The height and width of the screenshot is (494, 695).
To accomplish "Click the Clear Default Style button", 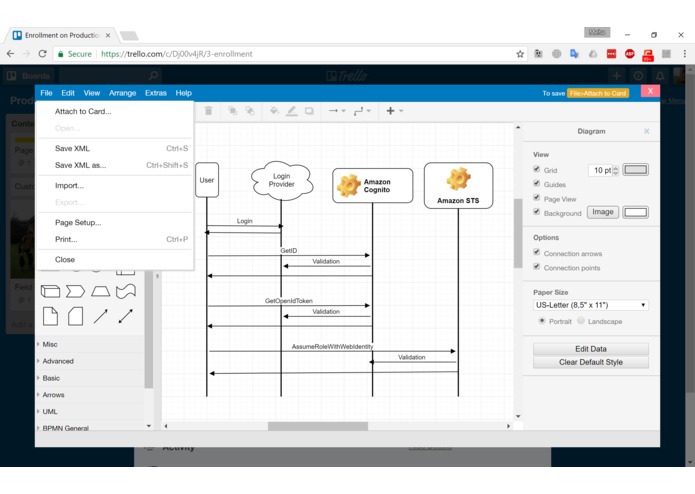I will click(591, 362).
